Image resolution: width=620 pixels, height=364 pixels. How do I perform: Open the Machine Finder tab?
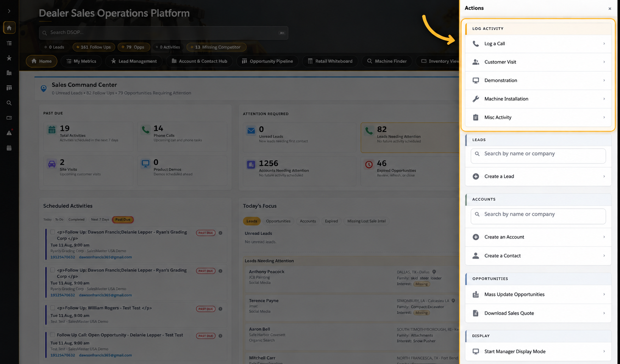[387, 61]
